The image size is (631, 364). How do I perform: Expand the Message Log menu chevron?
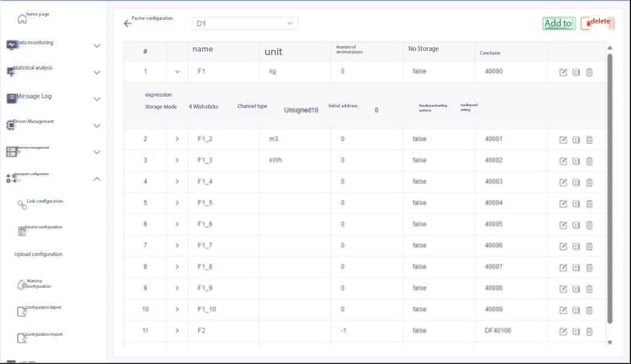[97, 99]
